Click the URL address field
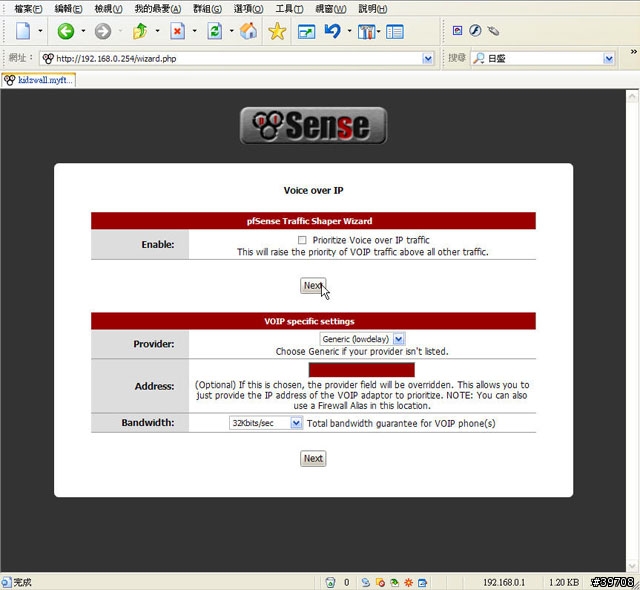This screenshot has width=640, height=590. pyautogui.click(x=237, y=59)
